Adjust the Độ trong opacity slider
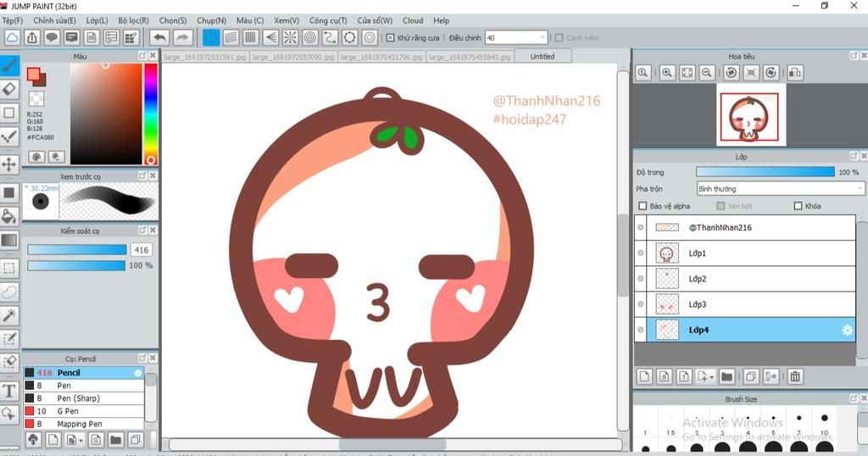The image size is (868, 456). (x=765, y=172)
